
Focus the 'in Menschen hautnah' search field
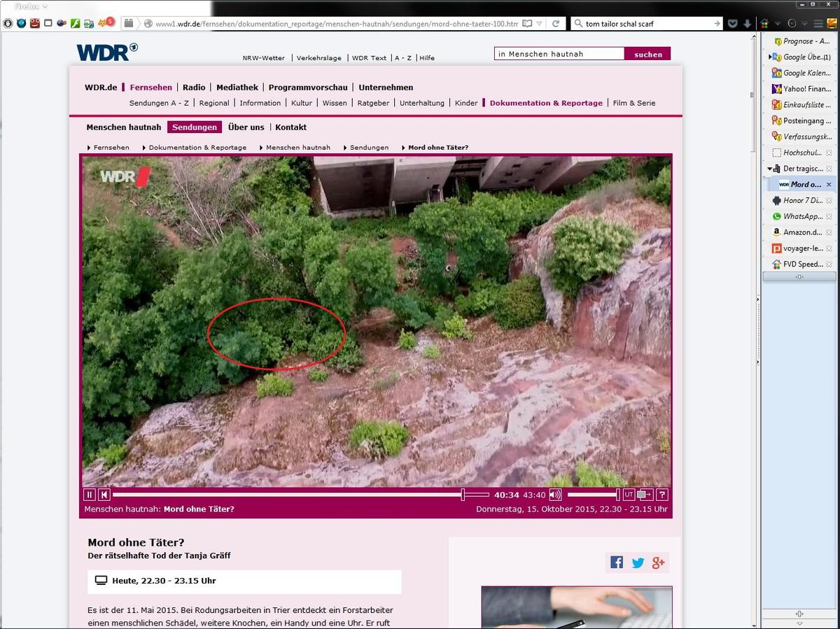pos(559,54)
